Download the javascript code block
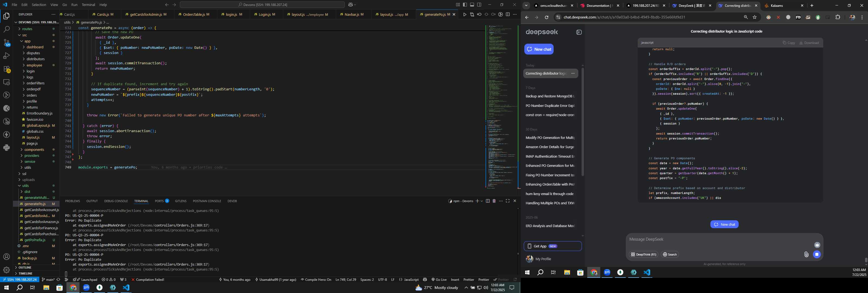The image size is (868, 293). (x=809, y=43)
